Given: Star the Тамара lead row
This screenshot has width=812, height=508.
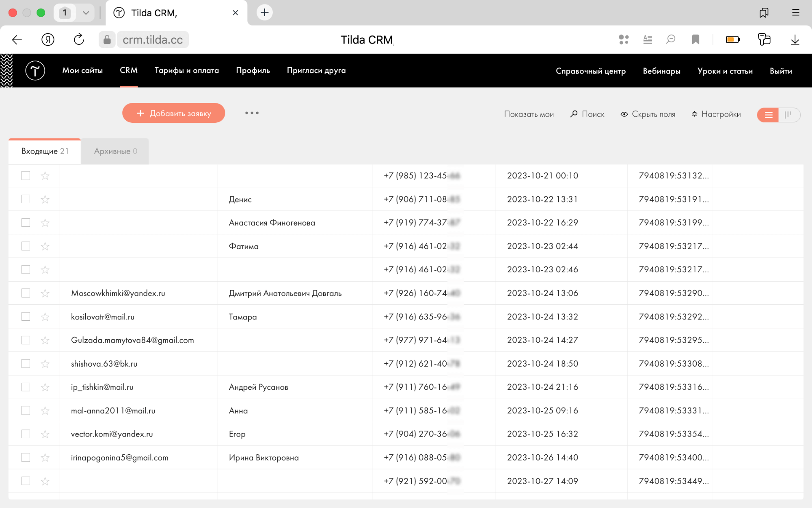Looking at the screenshot, I should [45, 317].
